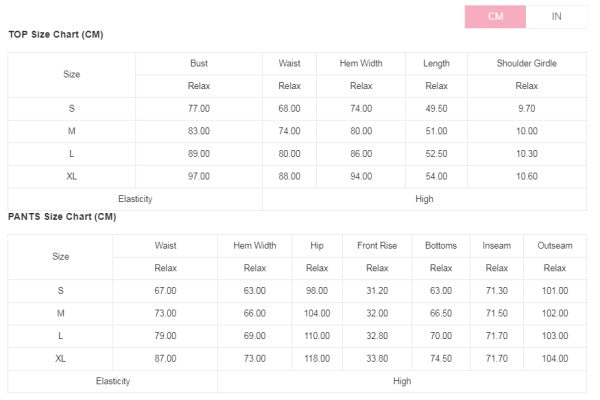This screenshot has height=400, width=600.
Task: Switch size chart units to CM
Action: 495,16
